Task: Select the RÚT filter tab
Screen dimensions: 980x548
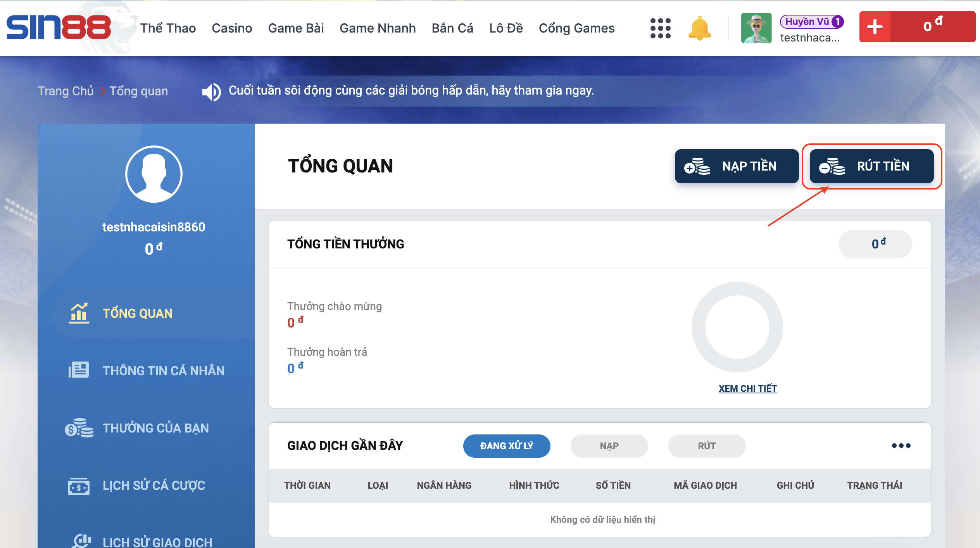Action: tap(707, 446)
